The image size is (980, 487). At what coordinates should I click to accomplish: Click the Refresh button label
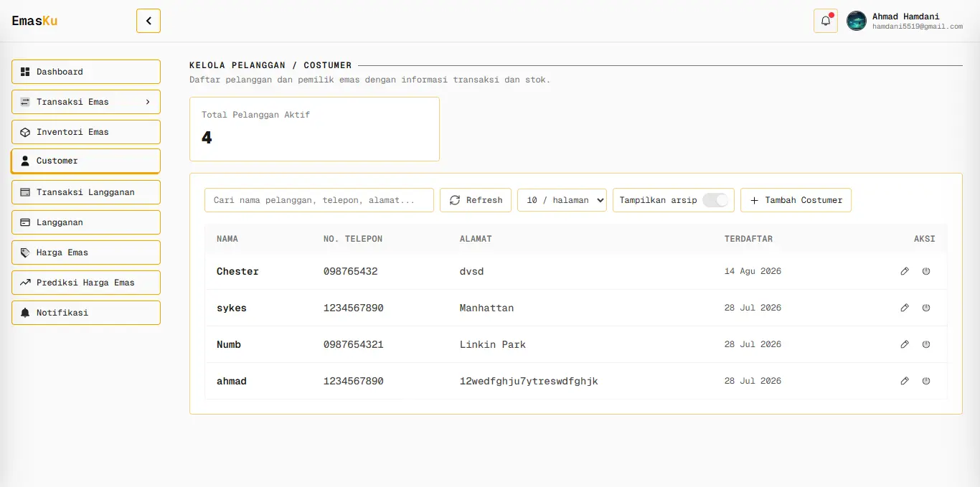click(x=484, y=200)
